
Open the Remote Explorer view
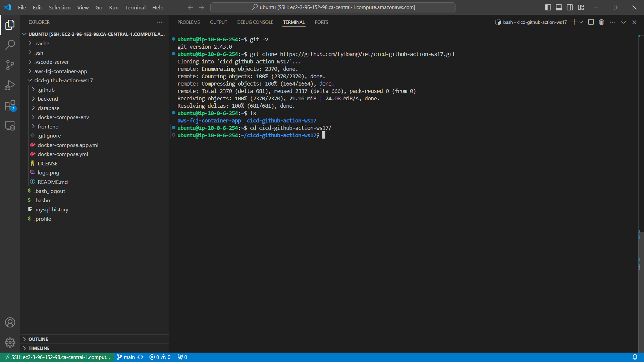[10, 126]
